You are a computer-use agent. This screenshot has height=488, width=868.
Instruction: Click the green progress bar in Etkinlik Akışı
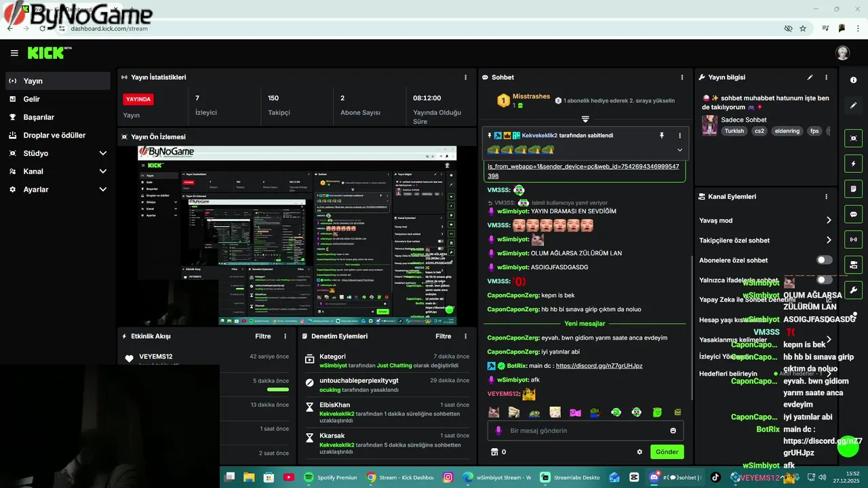point(278,390)
